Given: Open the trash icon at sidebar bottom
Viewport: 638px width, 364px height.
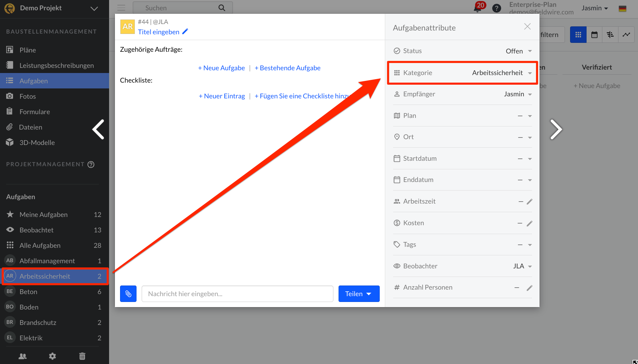Looking at the screenshot, I should coord(82,356).
